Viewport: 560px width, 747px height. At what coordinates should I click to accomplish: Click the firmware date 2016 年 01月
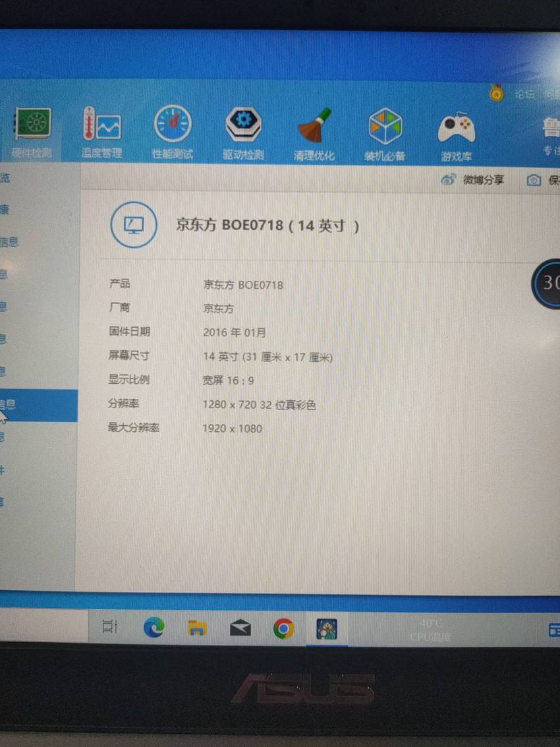pos(235,332)
